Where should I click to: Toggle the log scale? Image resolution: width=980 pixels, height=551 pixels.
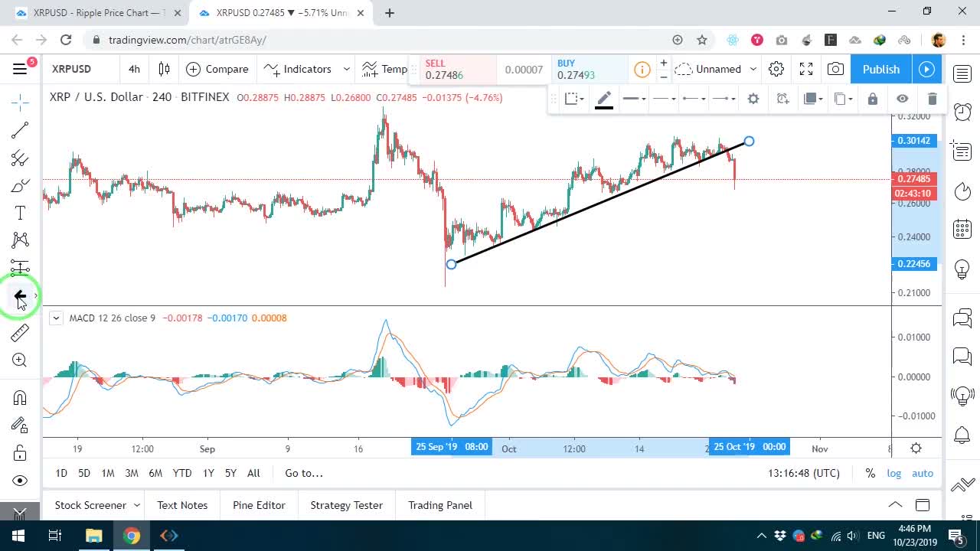(894, 473)
